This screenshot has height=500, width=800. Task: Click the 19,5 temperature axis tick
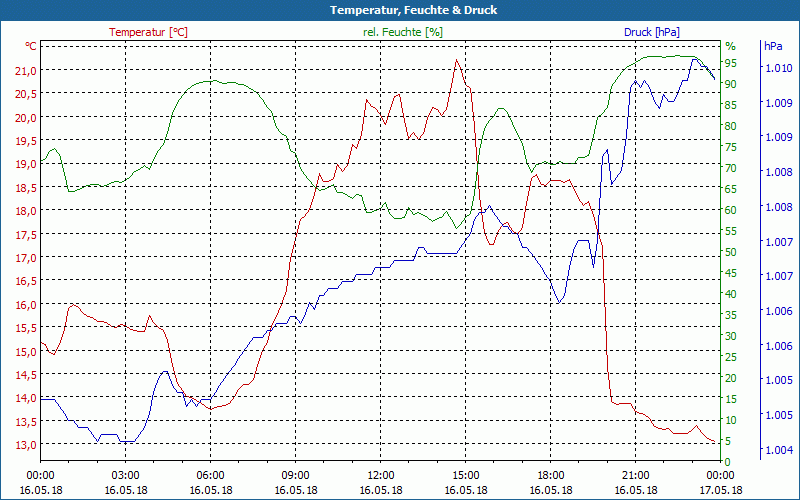26,141
